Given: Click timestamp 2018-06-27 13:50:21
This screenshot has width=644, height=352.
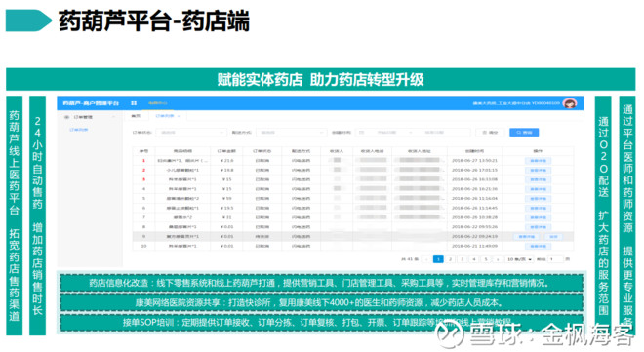Looking at the screenshot, I should click(x=474, y=161).
